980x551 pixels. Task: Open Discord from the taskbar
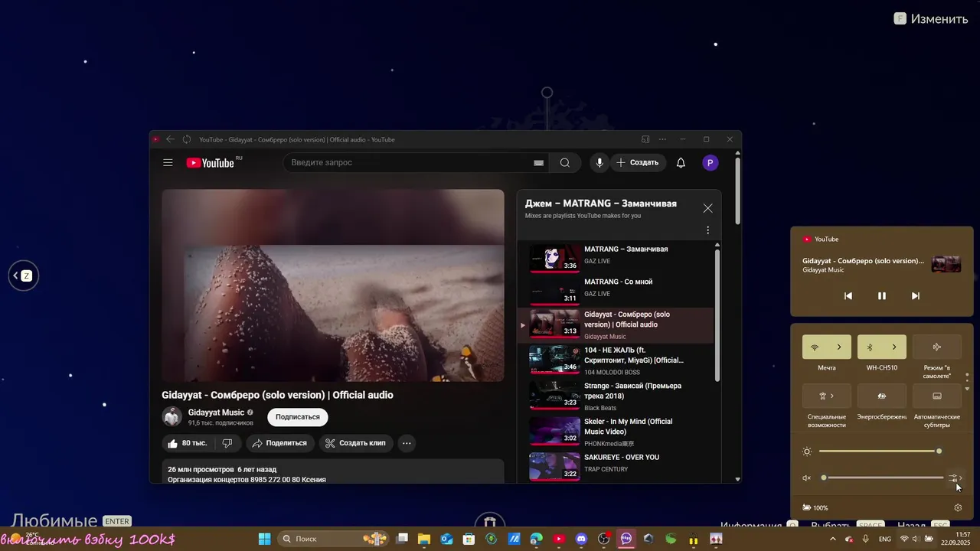581,539
